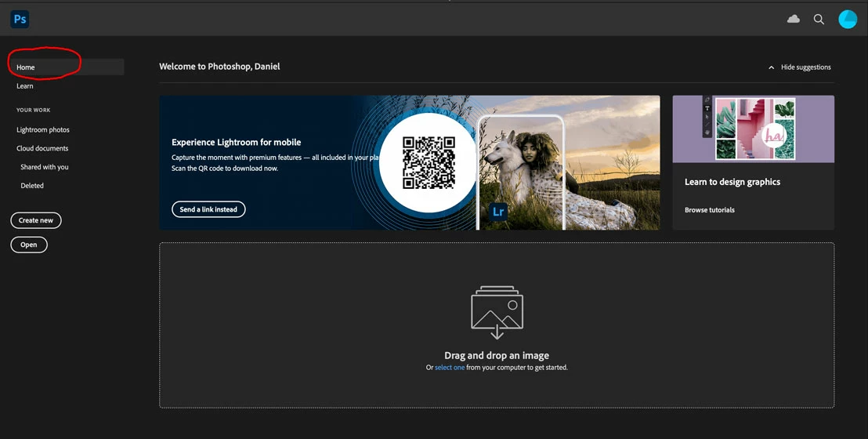
Task: Open Learn to design graphics thumbnail
Action: click(x=754, y=129)
